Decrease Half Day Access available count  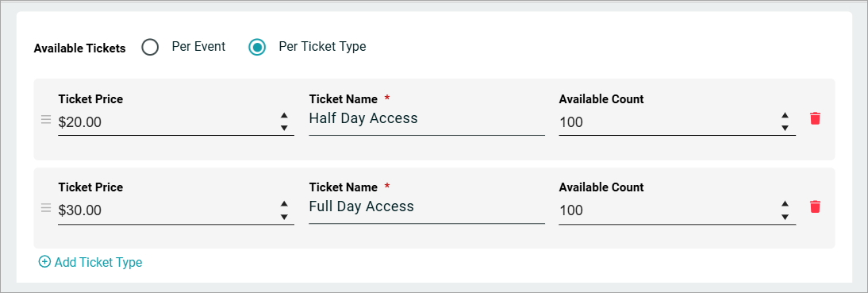(x=785, y=128)
